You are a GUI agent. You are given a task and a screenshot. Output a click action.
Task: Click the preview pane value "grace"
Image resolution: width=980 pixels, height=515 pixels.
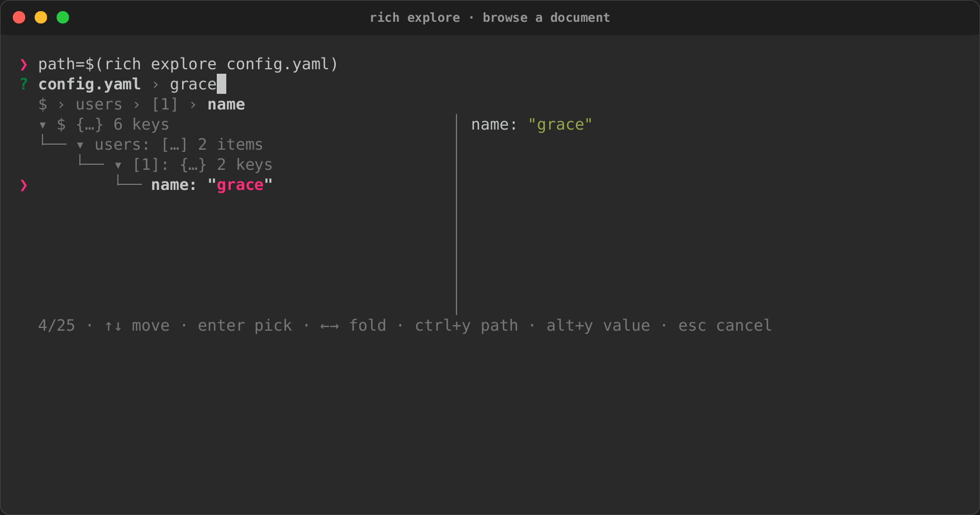(x=560, y=125)
